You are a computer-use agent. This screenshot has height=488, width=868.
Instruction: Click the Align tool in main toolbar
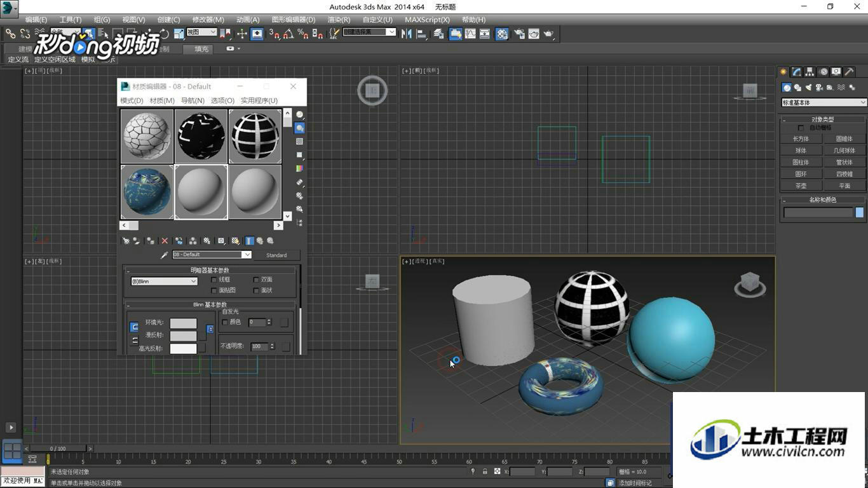point(421,34)
